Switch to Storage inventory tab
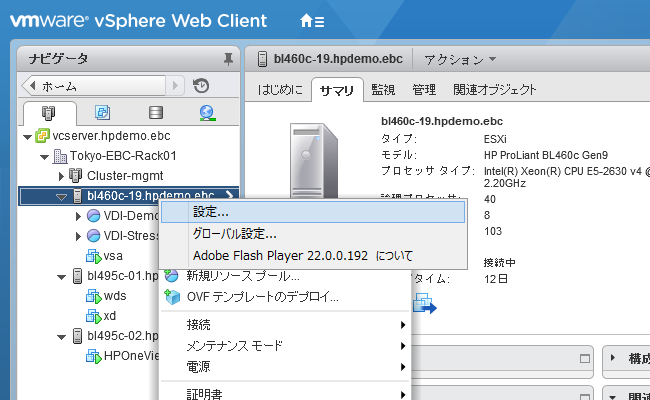 coord(155,112)
